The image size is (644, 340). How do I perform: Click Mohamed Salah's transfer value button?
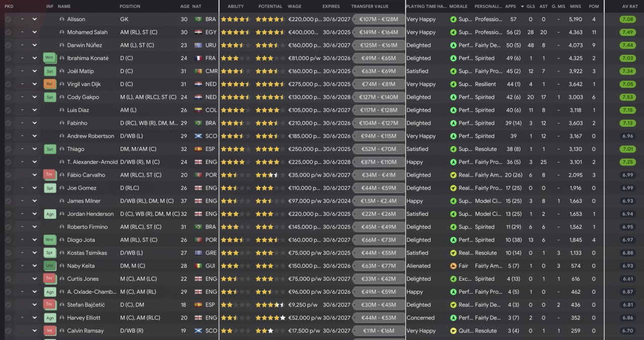[379, 32]
